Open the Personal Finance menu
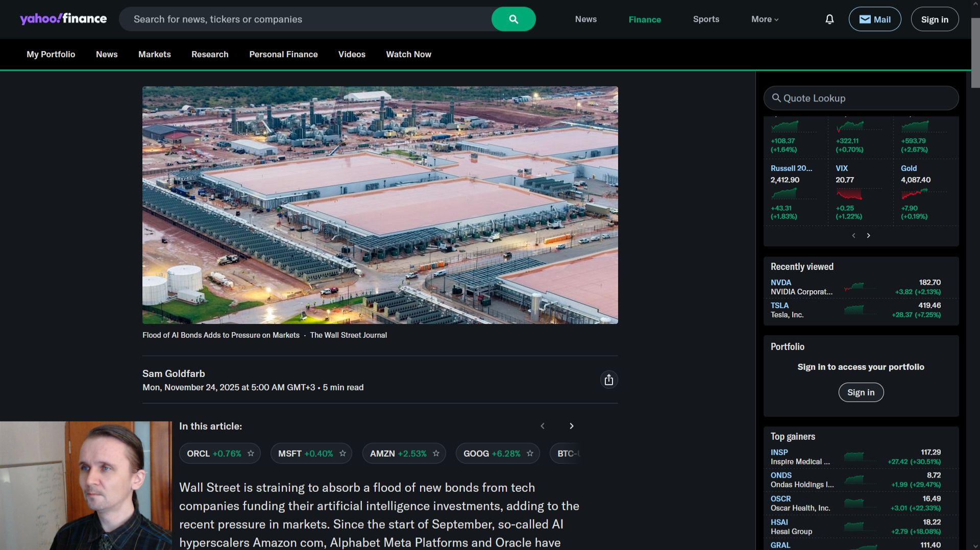This screenshot has width=980, height=550. (x=283, y=54)
